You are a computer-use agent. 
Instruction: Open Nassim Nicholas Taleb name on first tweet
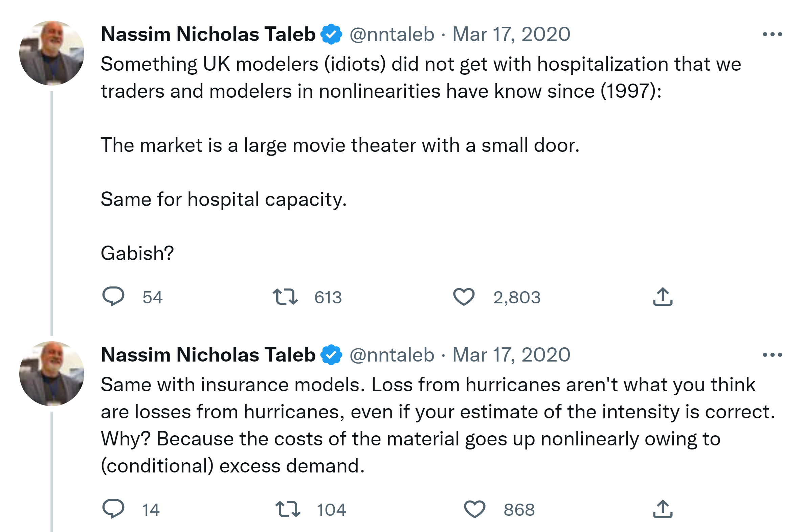(x=208, y=34)
